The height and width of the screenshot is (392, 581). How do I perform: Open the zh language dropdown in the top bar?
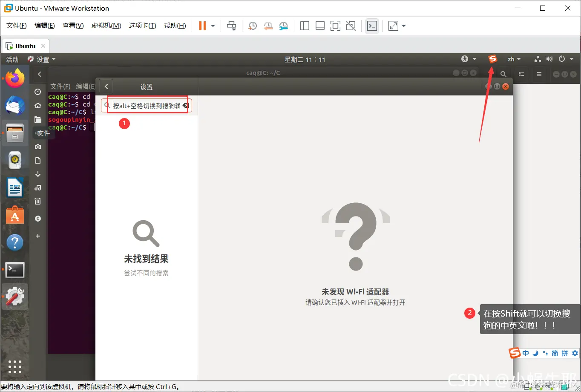coord(514,59)
